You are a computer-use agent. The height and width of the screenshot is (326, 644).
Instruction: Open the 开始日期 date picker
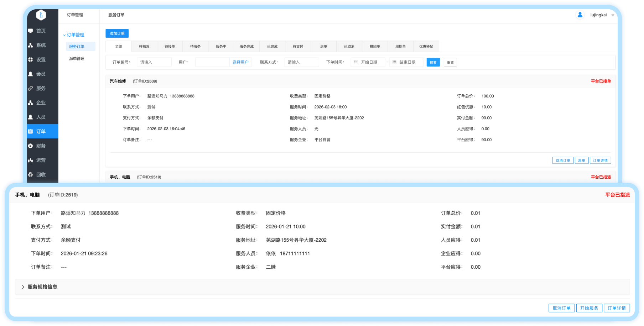369,62
